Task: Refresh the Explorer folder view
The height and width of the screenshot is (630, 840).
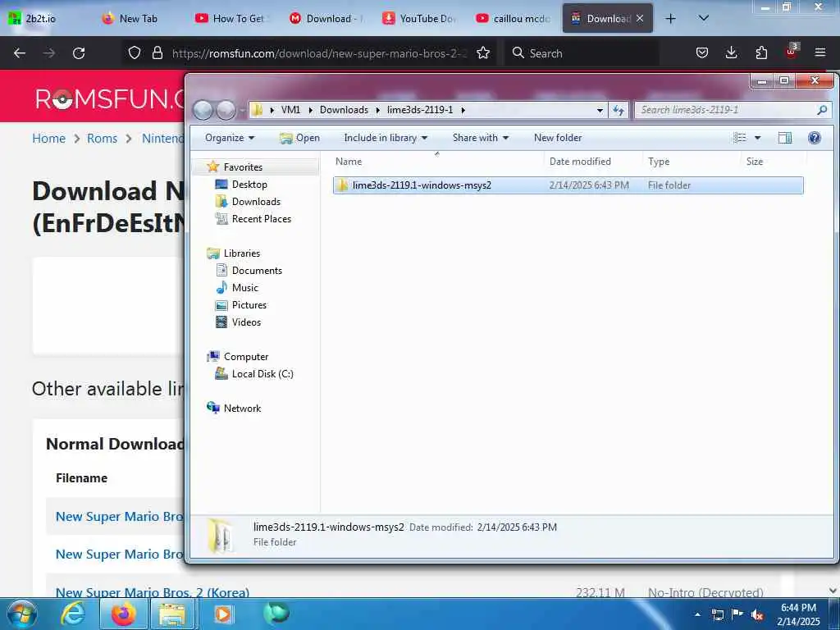Action: 619,110
